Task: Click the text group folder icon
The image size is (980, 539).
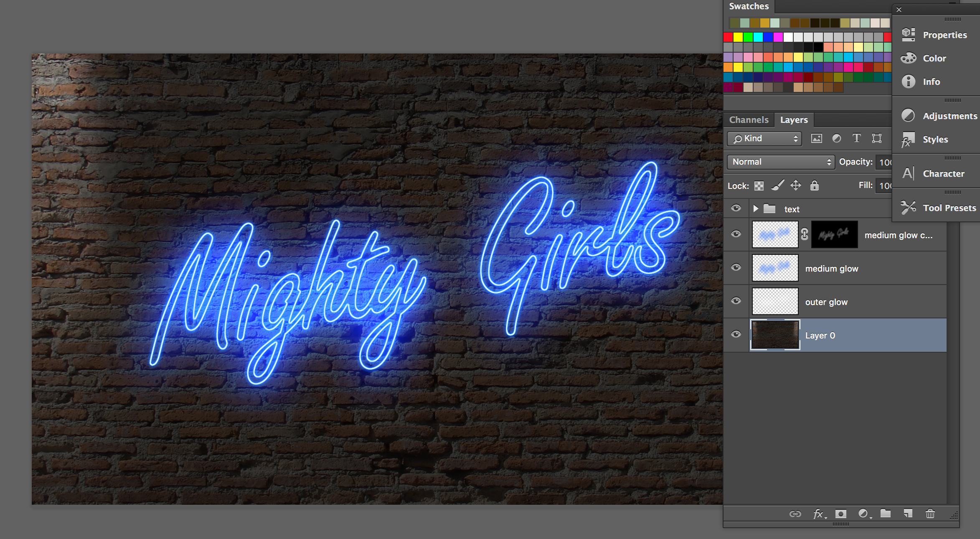Action: pos(769,208)
